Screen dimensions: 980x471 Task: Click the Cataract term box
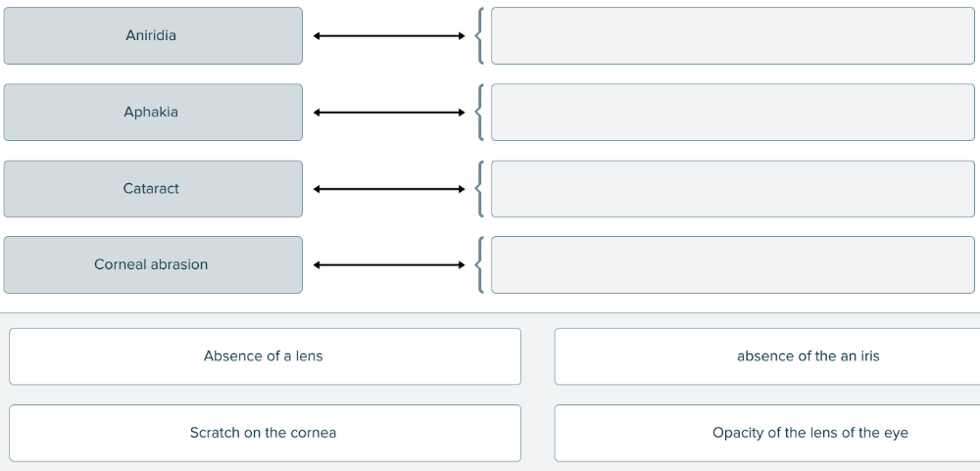click(x=153, y=189)
